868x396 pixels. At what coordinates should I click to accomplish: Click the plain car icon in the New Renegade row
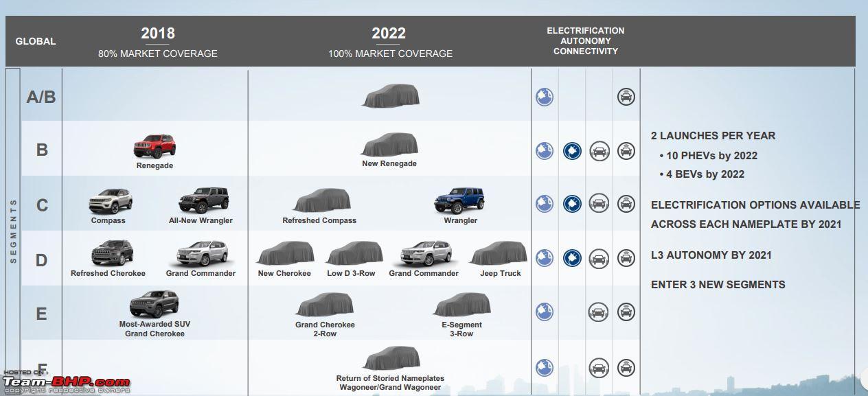[599, 151]
